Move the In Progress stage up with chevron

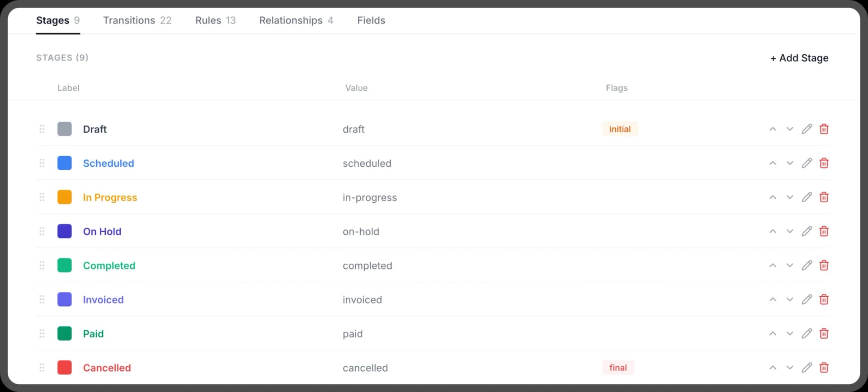[x=773, y=197]
